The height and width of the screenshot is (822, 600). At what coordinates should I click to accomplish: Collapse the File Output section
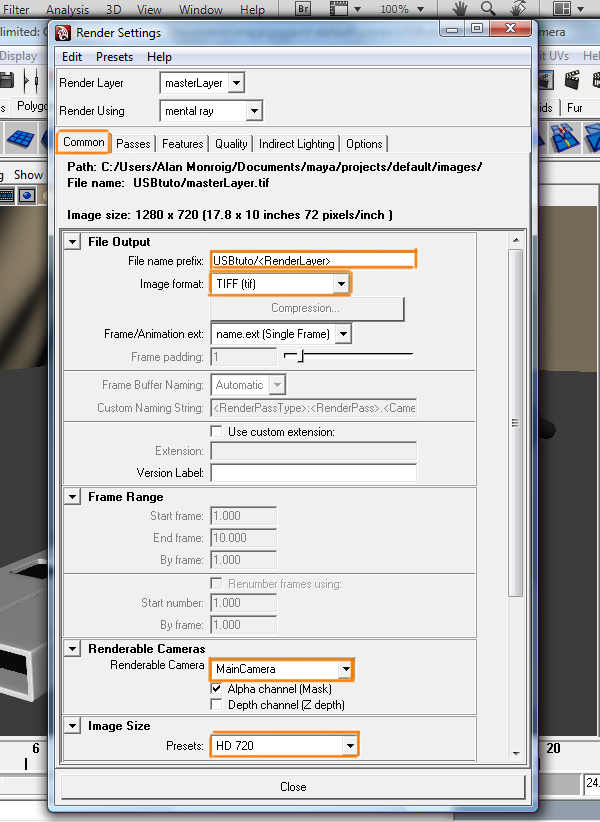point(72,242)
